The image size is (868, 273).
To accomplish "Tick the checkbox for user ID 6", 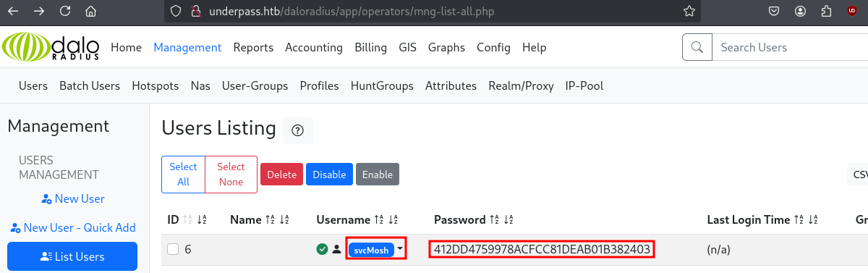I will click(x=173, y=249).
